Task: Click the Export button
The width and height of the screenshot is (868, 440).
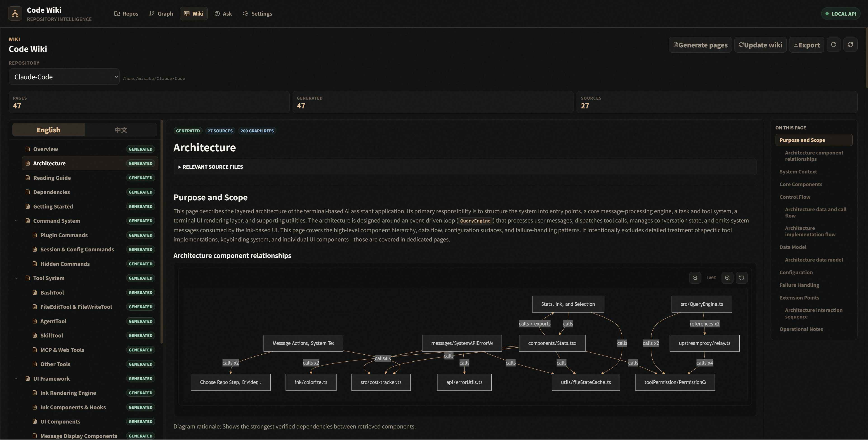Action: point(806,45)
